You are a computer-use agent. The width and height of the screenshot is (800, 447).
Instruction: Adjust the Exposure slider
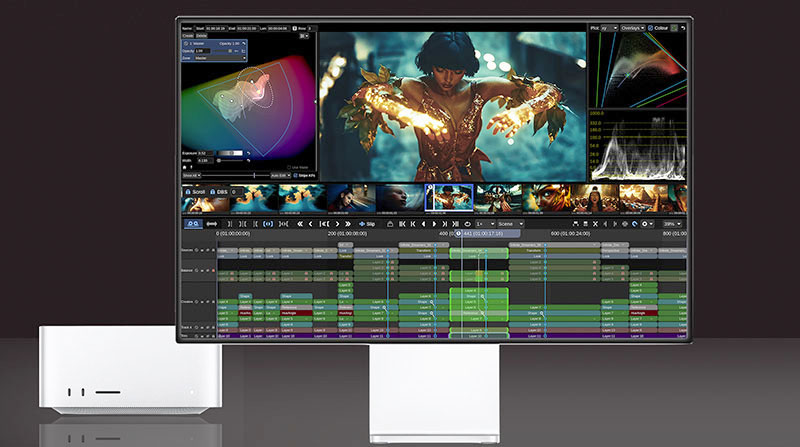[x=230, y=153]
